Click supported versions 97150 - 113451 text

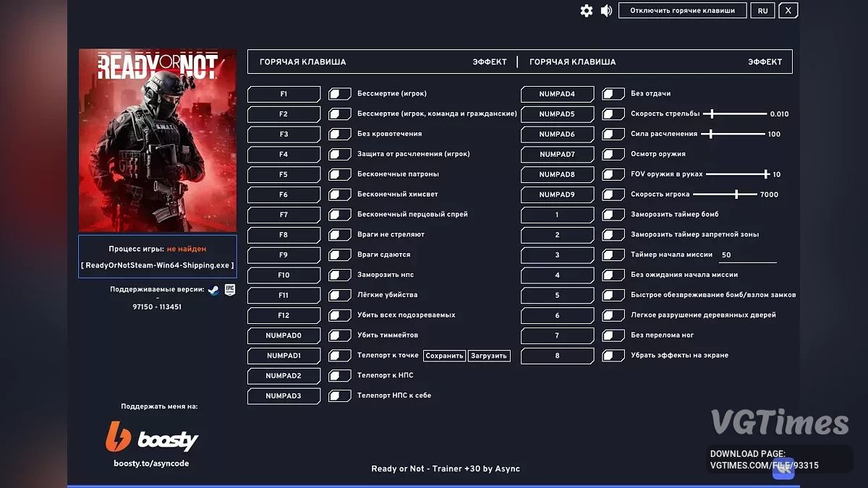157,307
